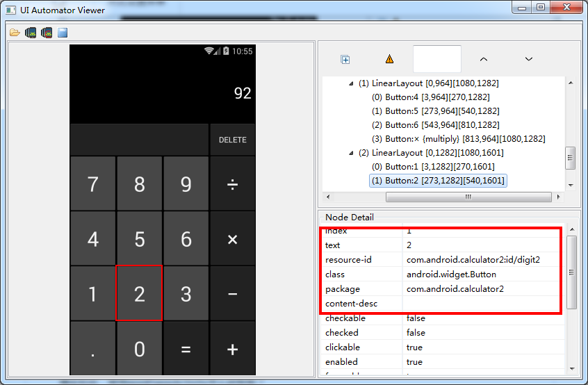Click the Expand All plus icon
Screen dimensions: 588x385
coord(345,59)
